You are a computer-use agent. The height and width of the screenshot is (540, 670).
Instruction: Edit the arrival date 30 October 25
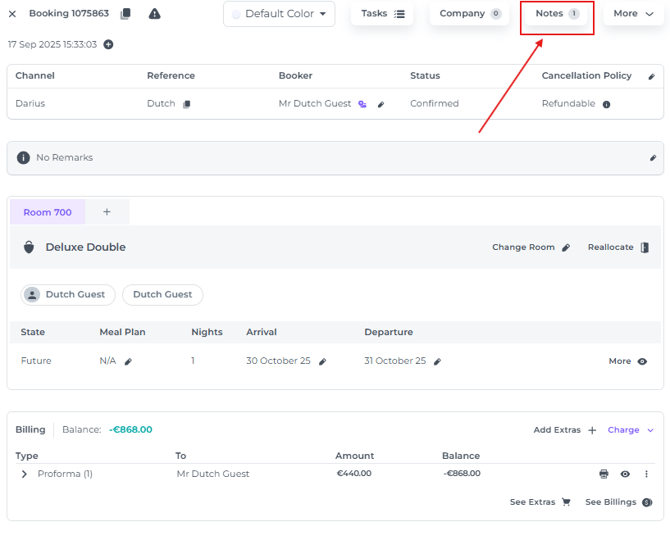[x=322, y=362]
